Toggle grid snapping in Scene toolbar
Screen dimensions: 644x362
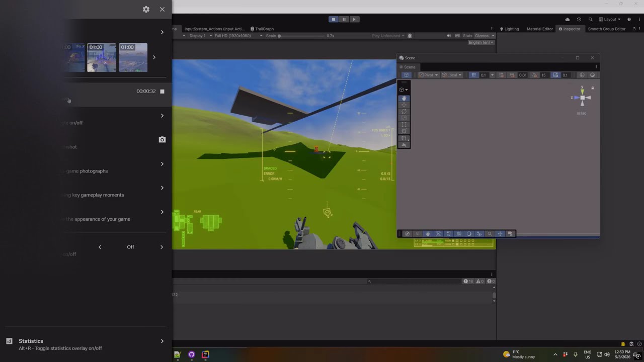(501, 75)
